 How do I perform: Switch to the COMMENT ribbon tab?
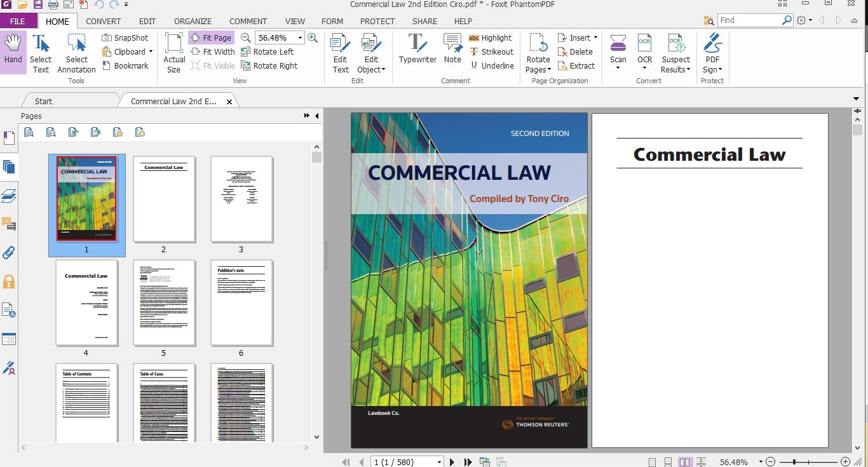(x=248, y=21)
